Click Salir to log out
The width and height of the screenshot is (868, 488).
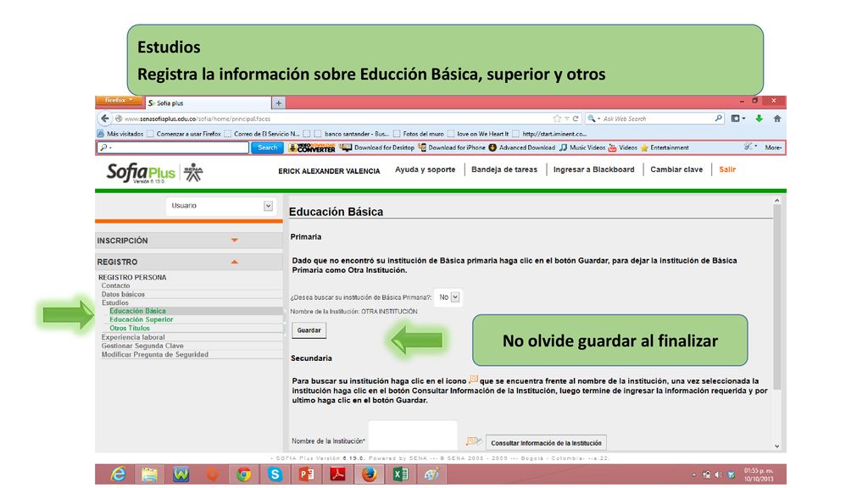727,169
